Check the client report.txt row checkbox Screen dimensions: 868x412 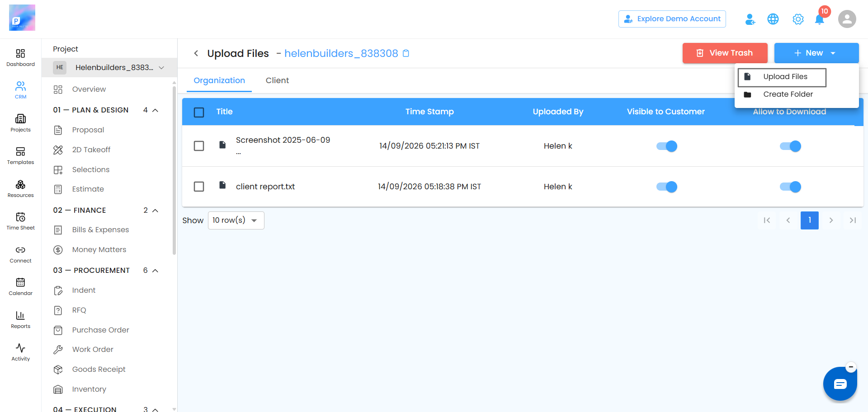tap(199, 187)
